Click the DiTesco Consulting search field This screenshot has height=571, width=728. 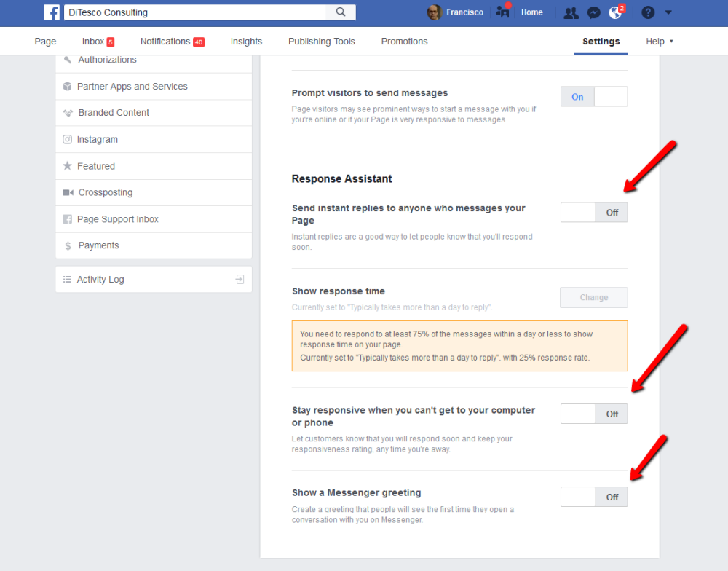click(195, 12)
